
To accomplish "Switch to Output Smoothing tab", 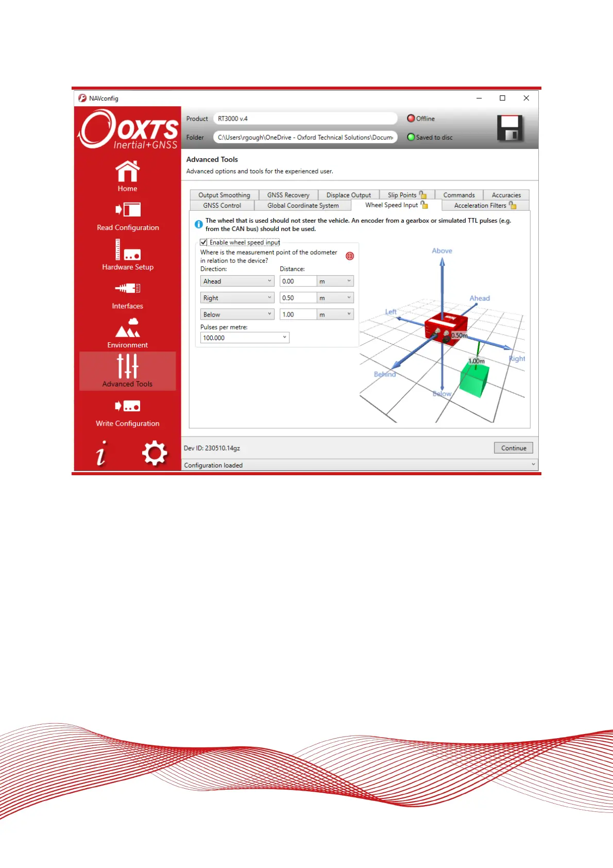I will tap(224, 195).
